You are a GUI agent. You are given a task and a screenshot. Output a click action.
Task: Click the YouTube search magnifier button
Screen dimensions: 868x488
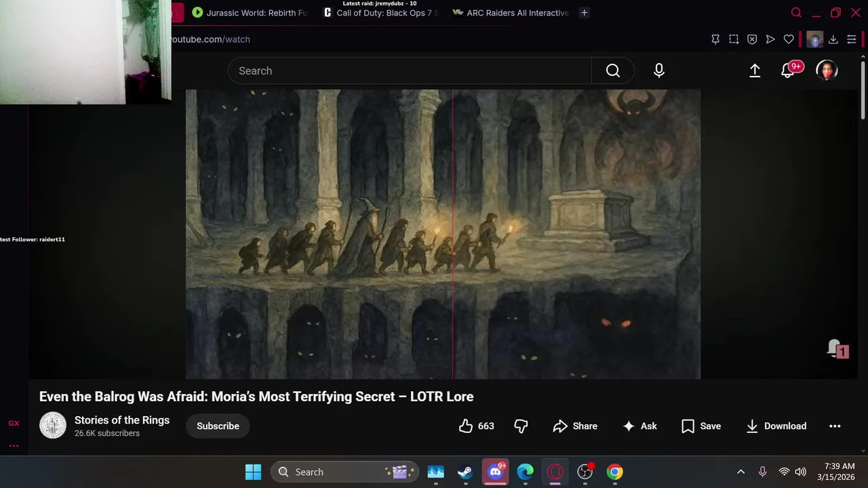coord(613,70)
